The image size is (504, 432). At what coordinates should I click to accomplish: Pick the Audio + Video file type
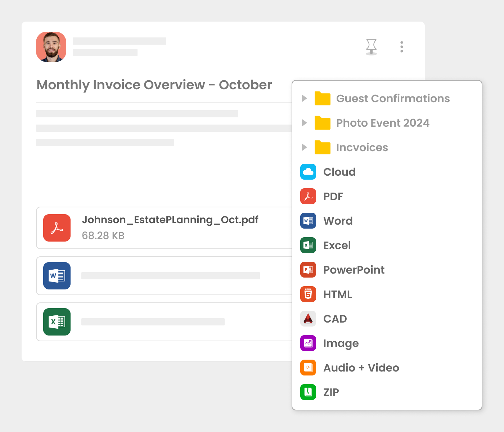coord(361,368)
